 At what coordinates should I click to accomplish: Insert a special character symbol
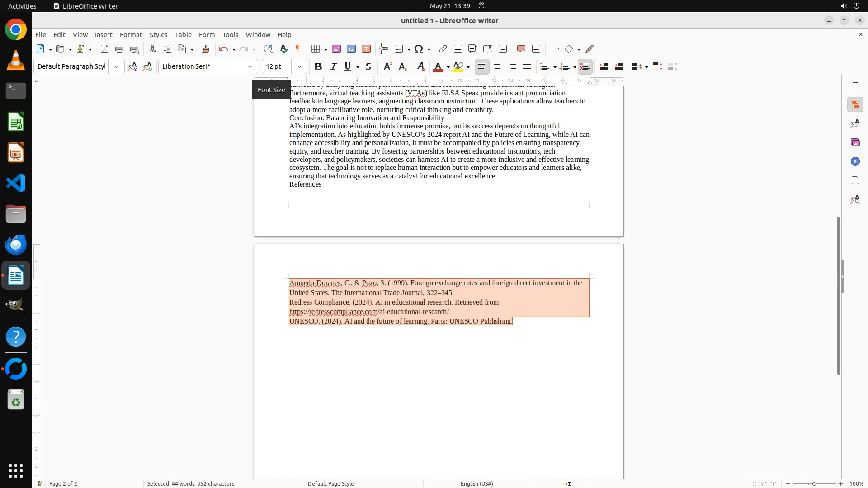coord(419,49)
